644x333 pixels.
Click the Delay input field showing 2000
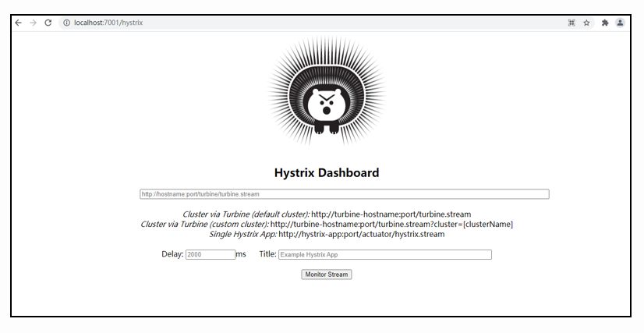(x=211, y=254)
